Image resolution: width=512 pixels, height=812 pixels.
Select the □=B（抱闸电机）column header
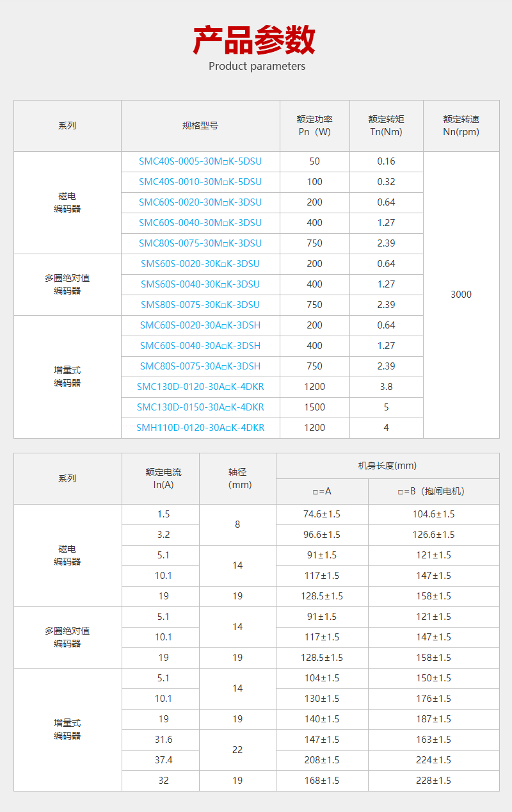click(x=433, y=491)
